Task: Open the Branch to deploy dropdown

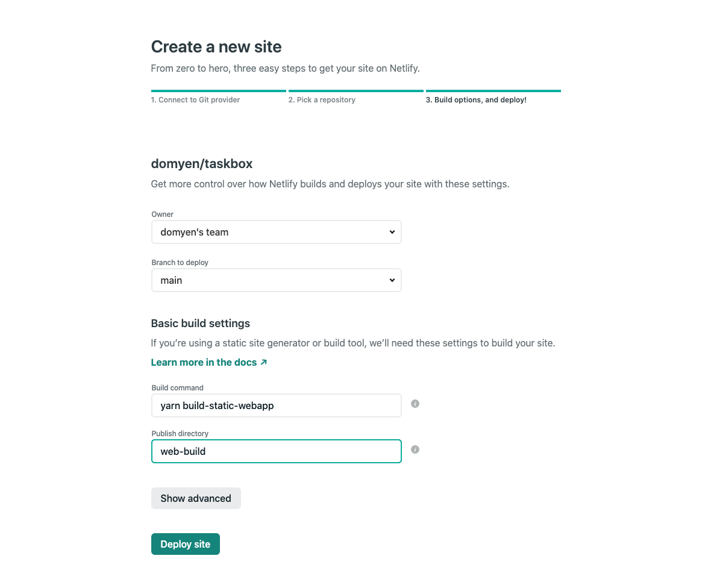Action: [x=276, y=280]
